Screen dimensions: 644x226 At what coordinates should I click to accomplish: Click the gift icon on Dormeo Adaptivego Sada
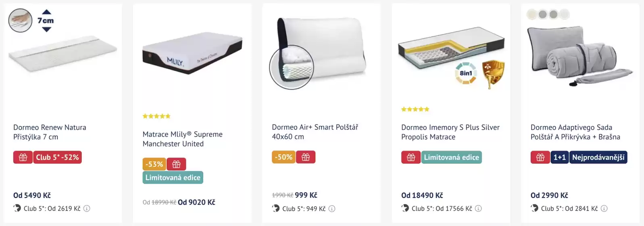pos(540,157)
